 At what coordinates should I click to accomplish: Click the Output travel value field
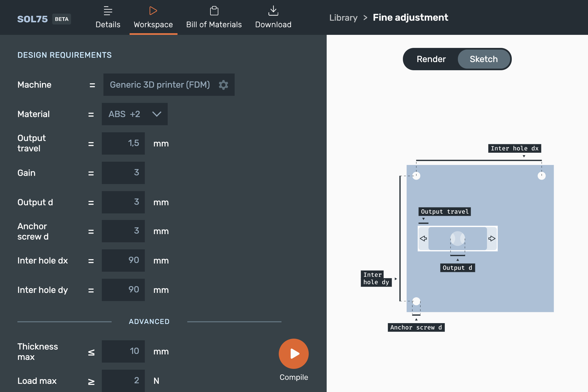click(123, 143)
